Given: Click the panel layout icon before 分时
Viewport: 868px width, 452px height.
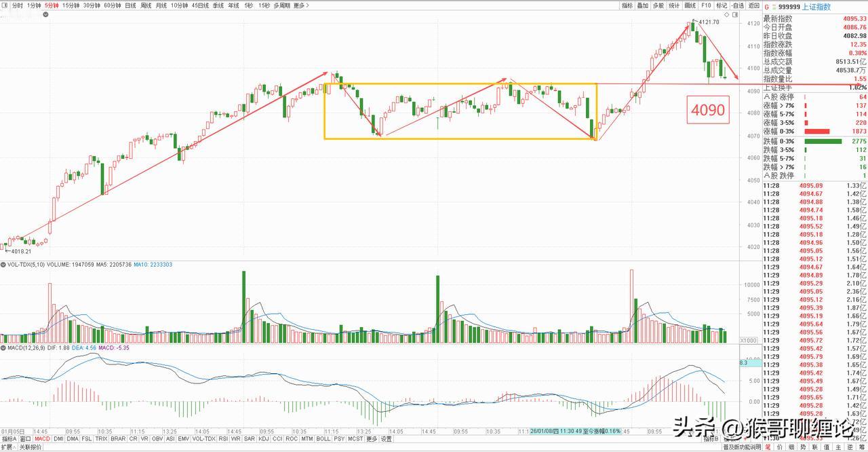Looking at the screenshot, I should 5,5.
